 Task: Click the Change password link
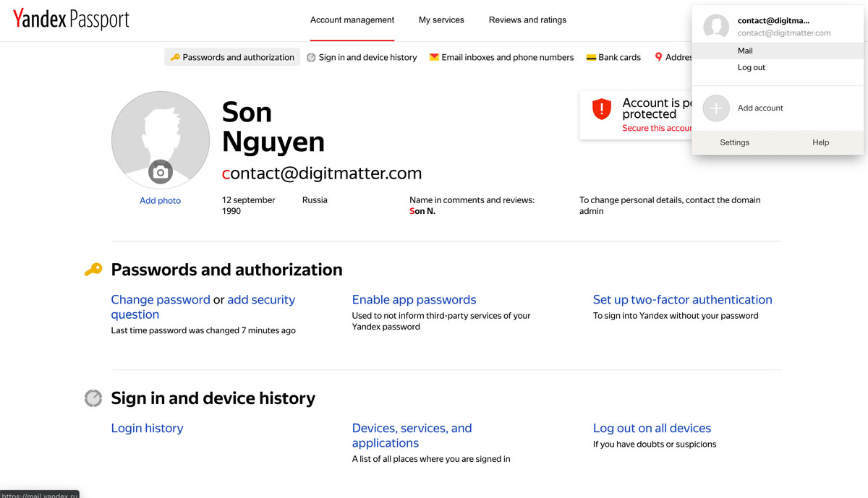161,299
